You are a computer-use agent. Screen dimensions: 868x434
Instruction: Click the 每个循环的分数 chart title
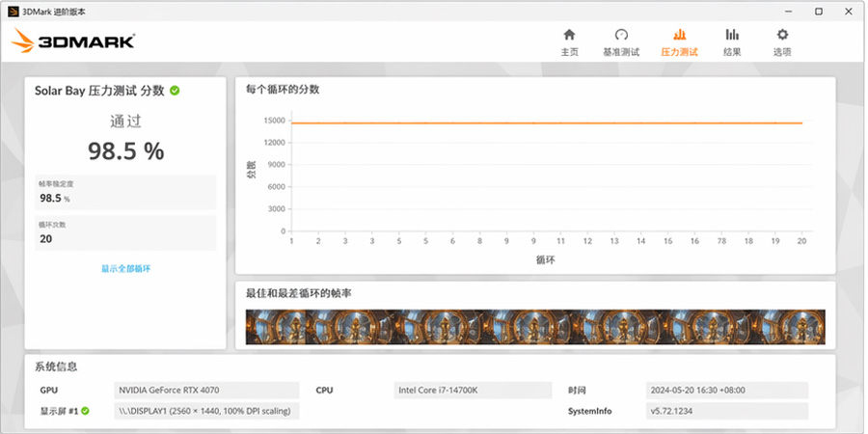[x=283, y=90]
